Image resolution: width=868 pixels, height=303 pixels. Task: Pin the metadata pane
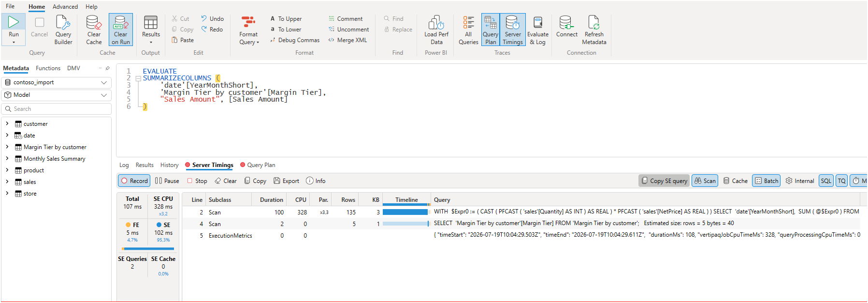pyautogui.click(x=107, y=68)
